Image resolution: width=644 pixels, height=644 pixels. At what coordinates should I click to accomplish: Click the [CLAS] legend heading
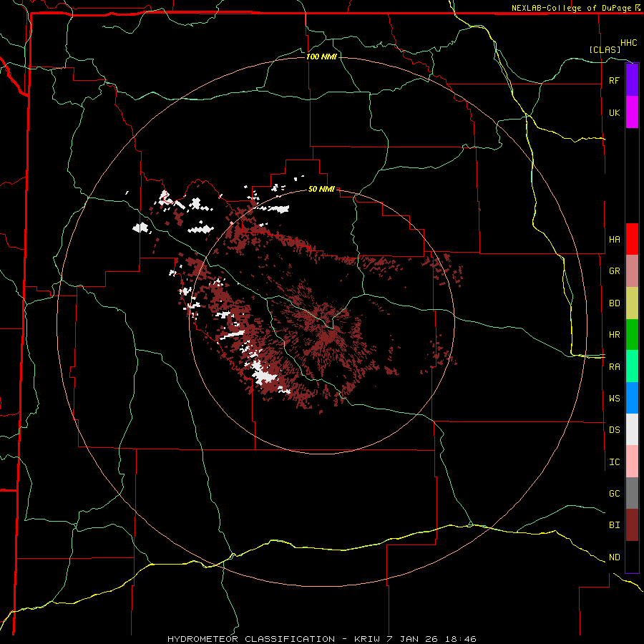[x=605, y=49]
